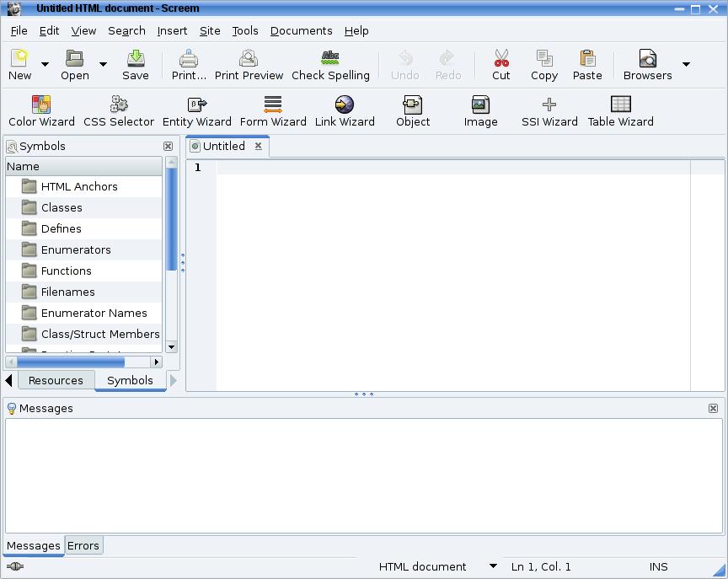Close the Messages panel

pyautogui.click(x=713, y=408)
